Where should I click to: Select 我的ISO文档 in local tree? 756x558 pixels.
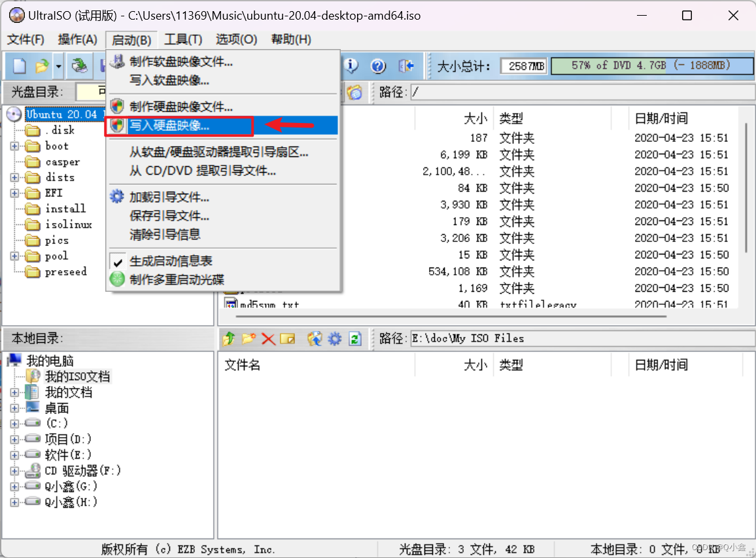click(x=78, y=377)
